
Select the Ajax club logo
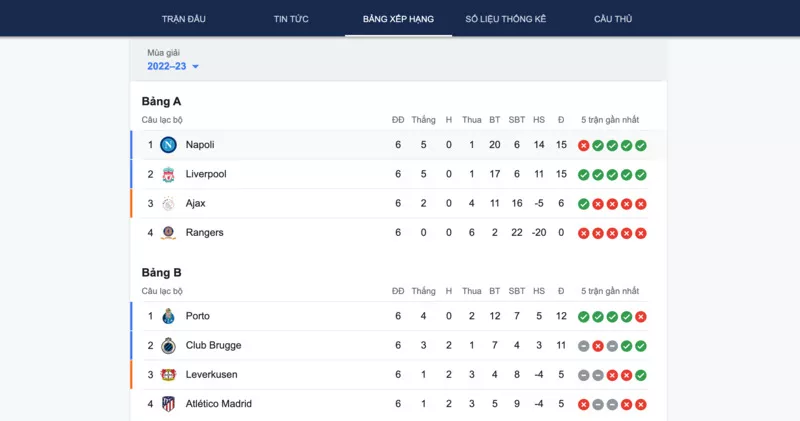point(168,204)
